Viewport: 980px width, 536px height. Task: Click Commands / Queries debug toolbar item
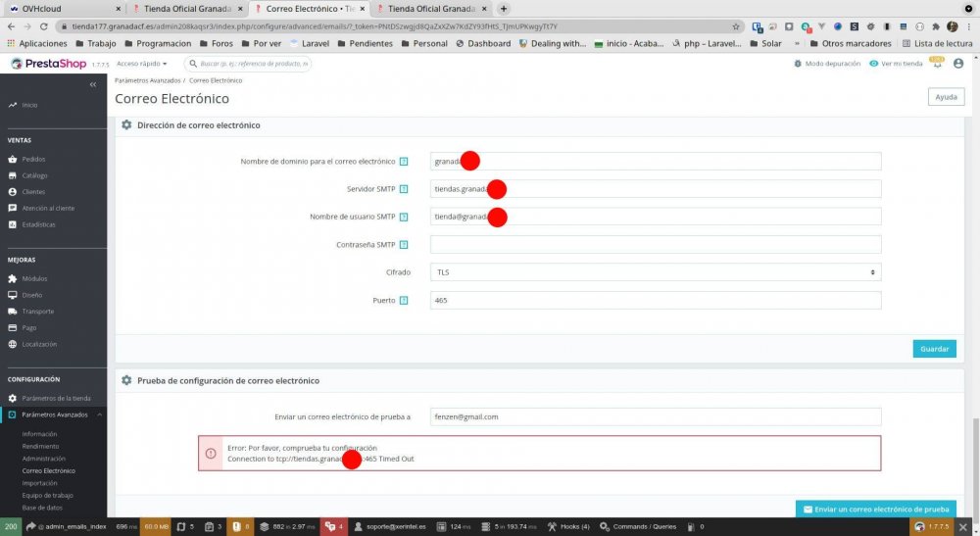[x=638, y=526]
